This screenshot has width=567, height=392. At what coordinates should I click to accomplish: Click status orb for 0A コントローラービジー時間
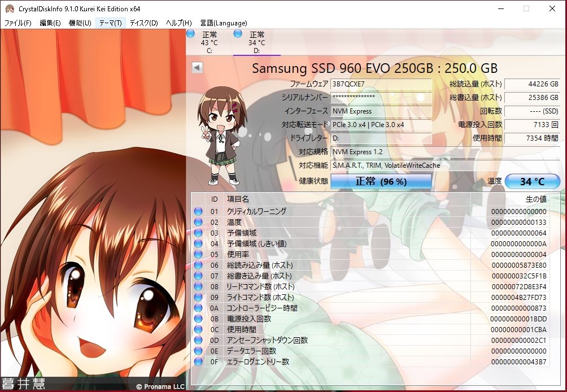[x=198, y=308]
